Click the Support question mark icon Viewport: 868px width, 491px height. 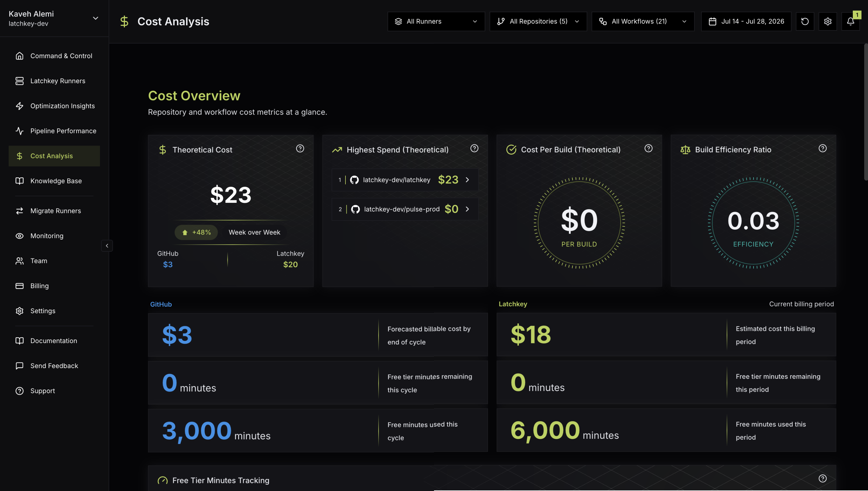(20, 391)
